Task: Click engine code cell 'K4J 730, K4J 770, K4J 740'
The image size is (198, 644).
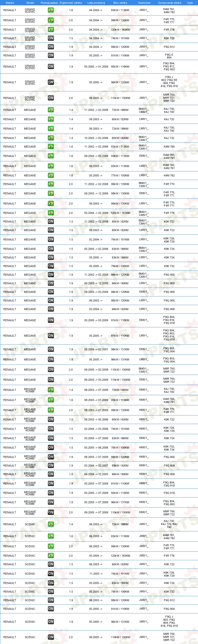Action: click(169, 524)
